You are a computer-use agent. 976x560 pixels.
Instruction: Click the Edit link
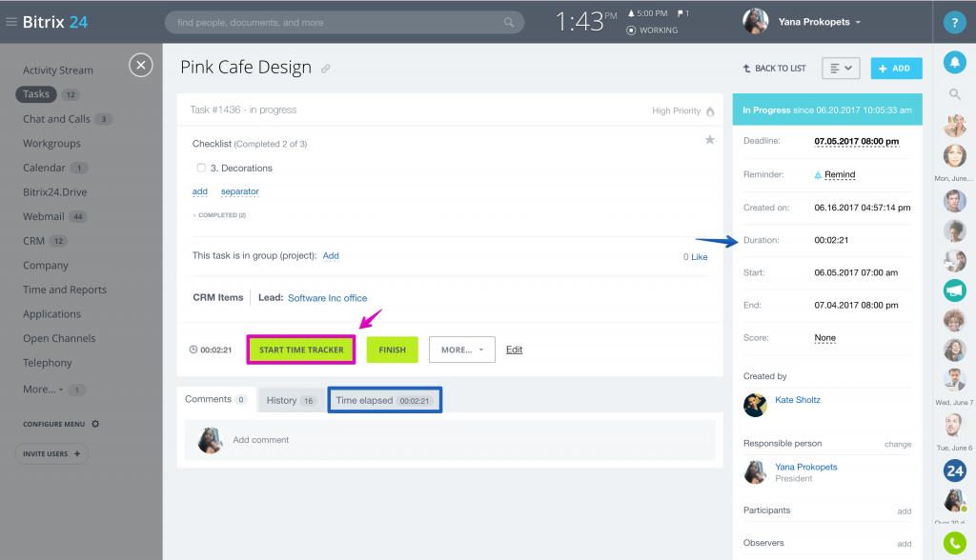[514, 350]
